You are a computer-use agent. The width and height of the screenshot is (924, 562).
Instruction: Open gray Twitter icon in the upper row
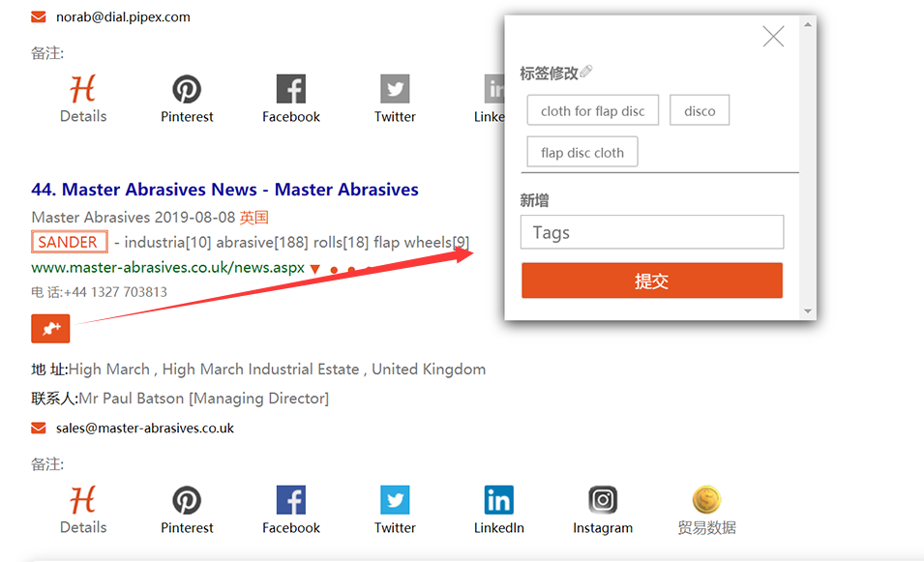point(395,89)
